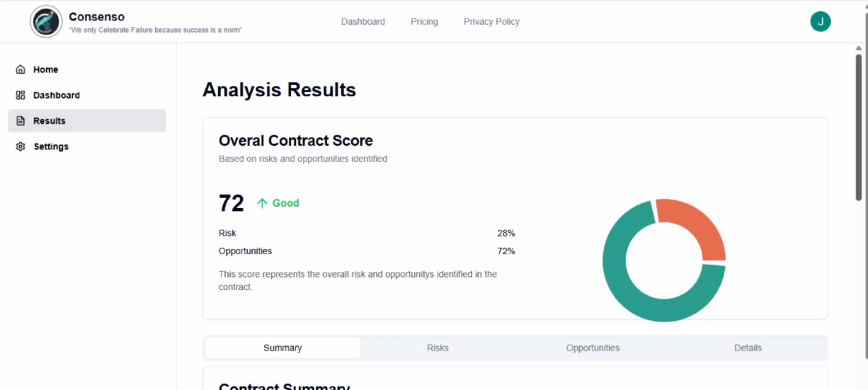The width and height of the screenshot is (868, 390).
Task: Switch to the Risks tab
Action: [438, 348]
